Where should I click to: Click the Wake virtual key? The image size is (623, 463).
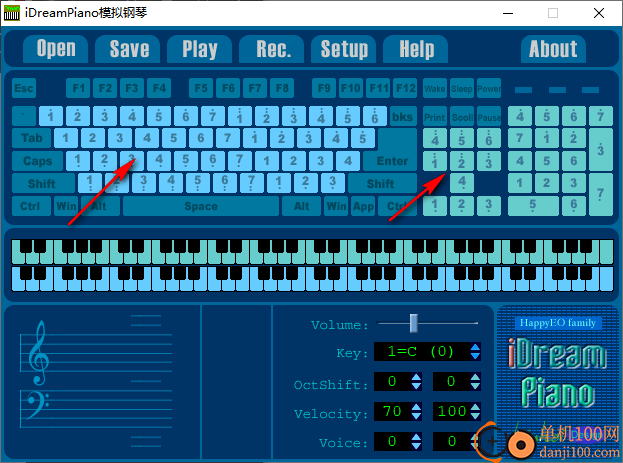coord(435,88)
